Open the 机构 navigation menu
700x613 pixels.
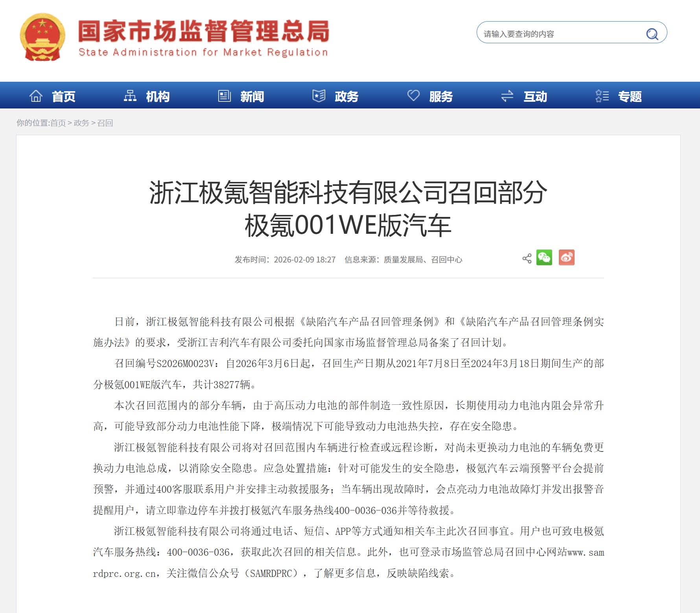158,96
